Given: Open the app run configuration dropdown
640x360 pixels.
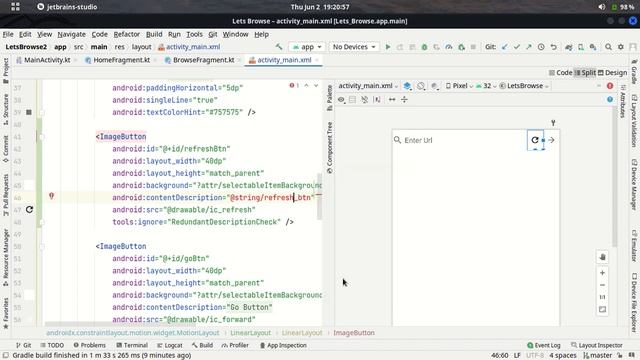Looking at the screenshot, I should (x=307, y=47).
